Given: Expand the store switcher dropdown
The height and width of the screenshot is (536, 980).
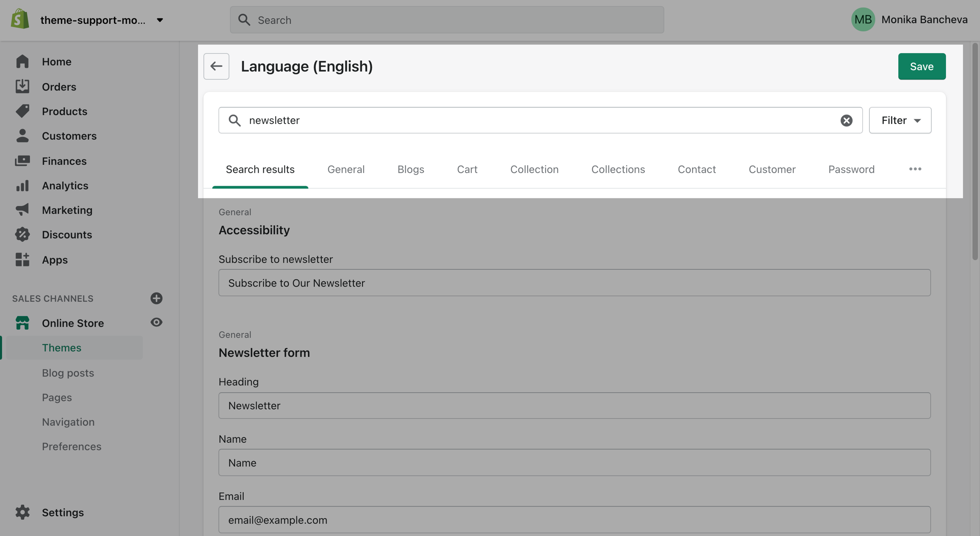Looking at the screenshot, I should click(x=160, y=20).
